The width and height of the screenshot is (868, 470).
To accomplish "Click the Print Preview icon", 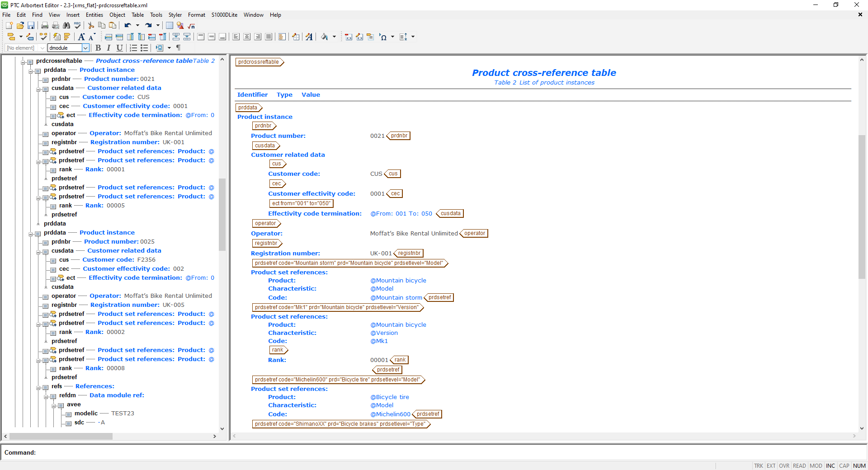I will [x=56, y=25].
